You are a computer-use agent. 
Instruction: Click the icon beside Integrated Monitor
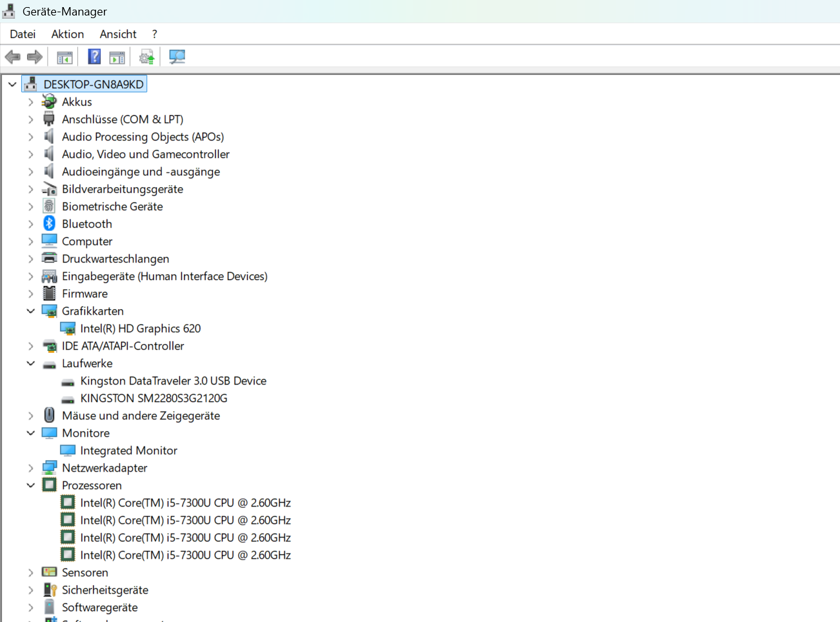68,450
